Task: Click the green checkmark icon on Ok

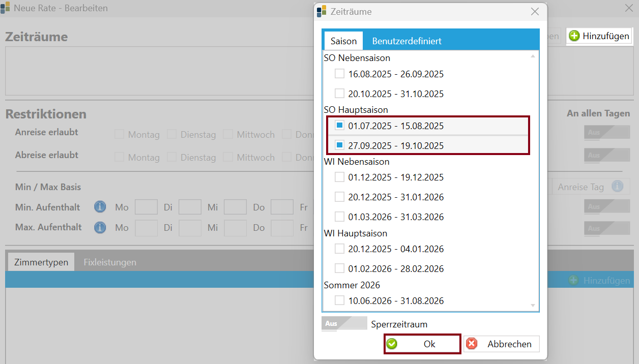Action: point(392,344)
